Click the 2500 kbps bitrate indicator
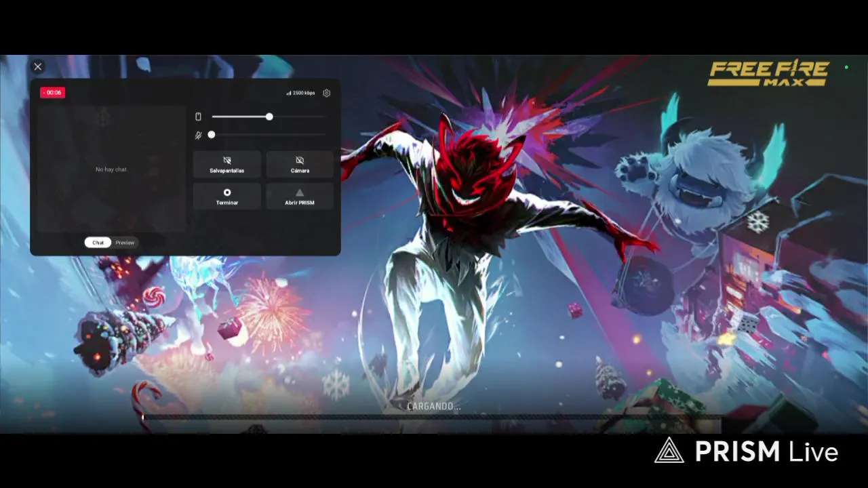Screen dimensions: 868x488 pyautogui.click(x=300, y=93)
